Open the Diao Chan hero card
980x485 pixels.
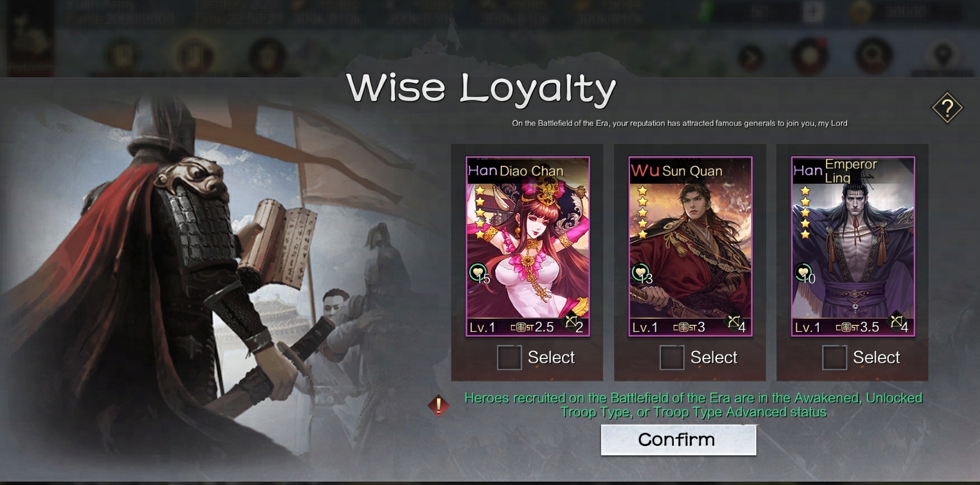pos(528,246)
